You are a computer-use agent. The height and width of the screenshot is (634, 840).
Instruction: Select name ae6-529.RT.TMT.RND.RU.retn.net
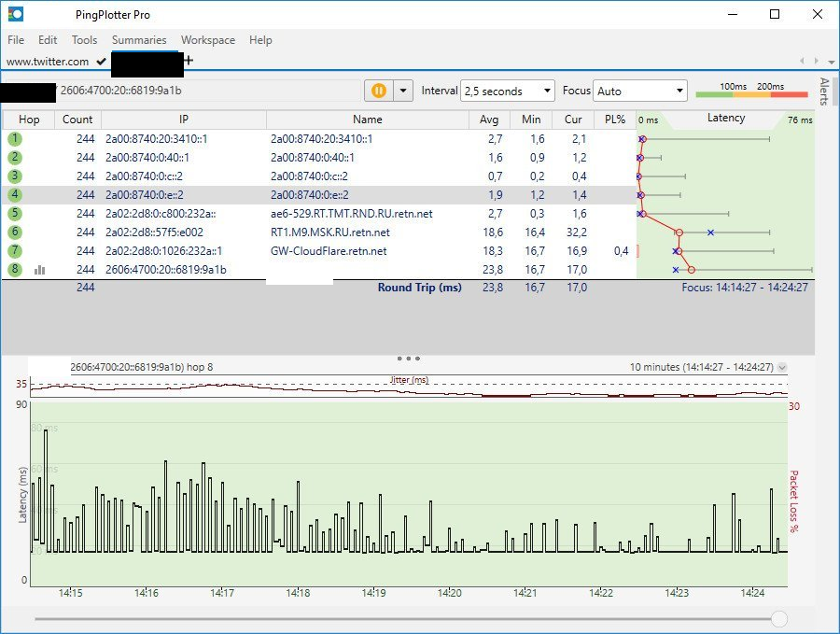352,214
